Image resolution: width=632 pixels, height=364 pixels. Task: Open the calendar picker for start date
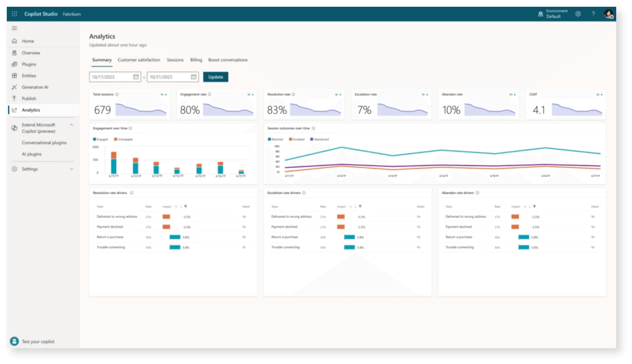(136, 77)
